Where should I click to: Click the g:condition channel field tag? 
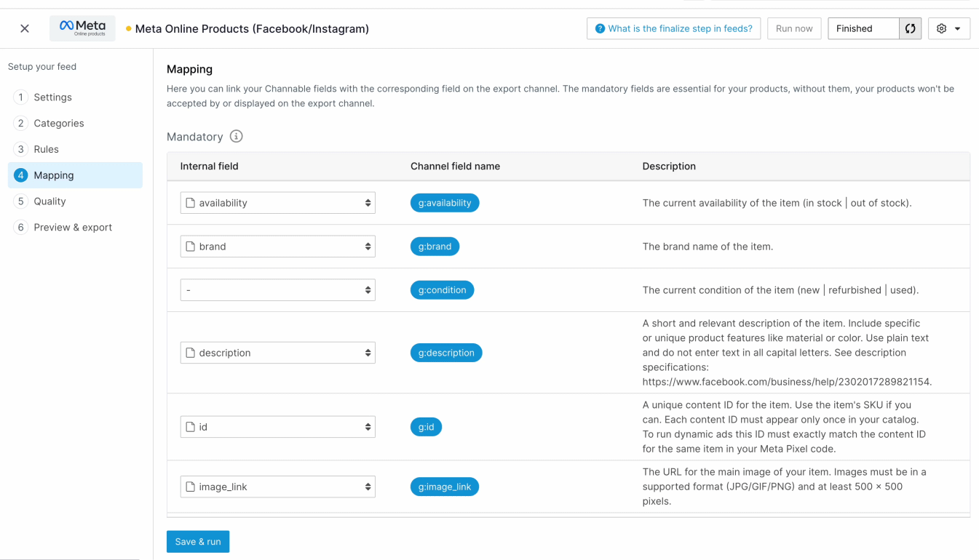tap(442, 289)
